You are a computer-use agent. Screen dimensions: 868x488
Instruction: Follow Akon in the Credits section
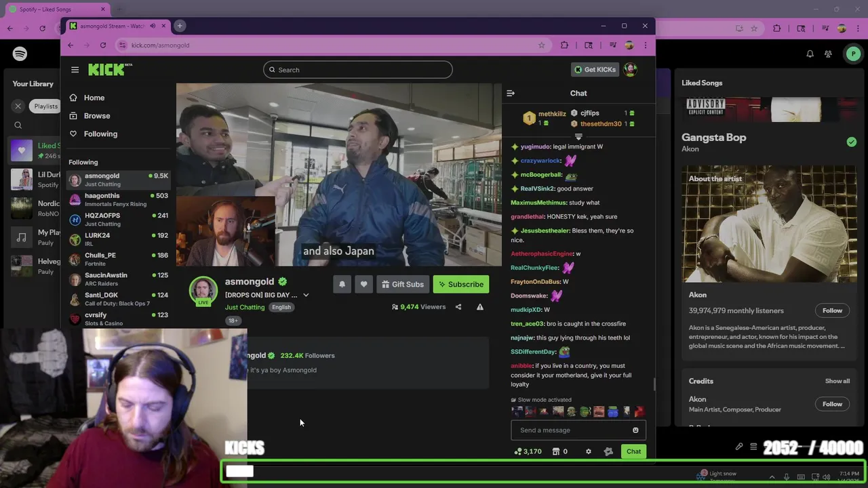832,404
